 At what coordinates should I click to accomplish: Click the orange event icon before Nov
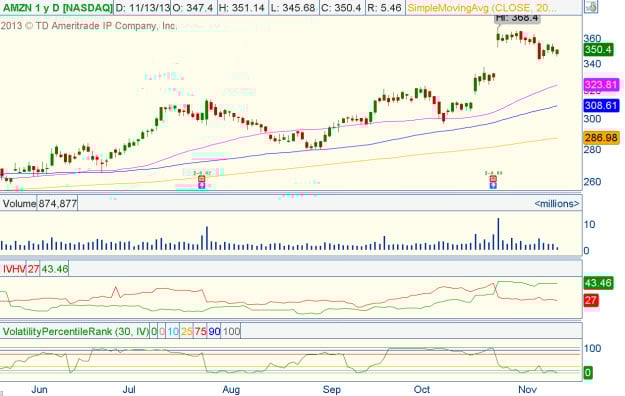point(493,179)
